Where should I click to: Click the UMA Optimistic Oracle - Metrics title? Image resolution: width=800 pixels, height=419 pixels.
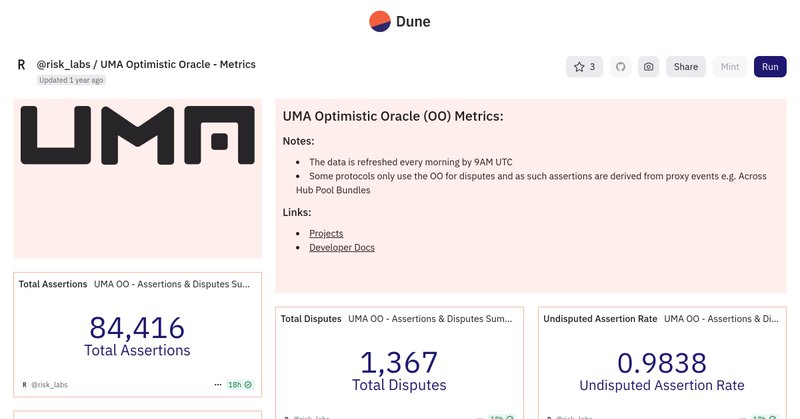pos(178,64)
